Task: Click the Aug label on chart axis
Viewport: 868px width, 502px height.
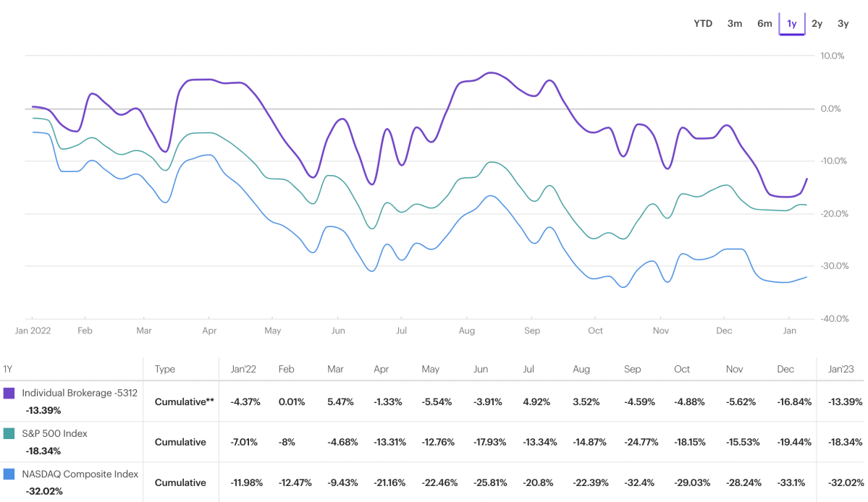Action: pos(467,331)
